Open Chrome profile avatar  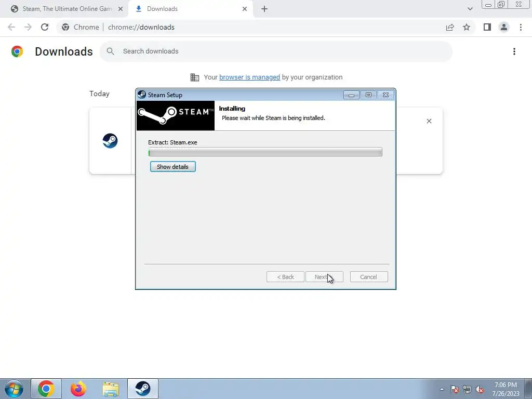tap(504, 27)
